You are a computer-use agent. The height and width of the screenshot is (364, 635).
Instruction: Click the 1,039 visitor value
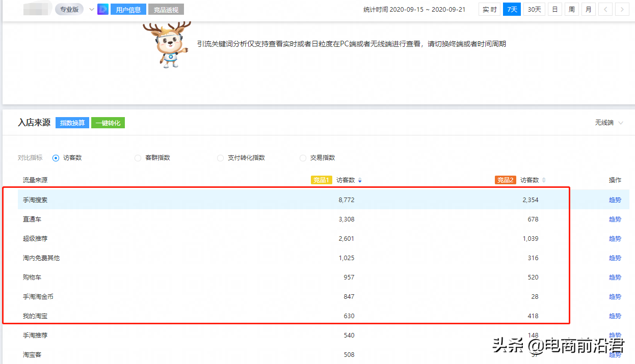pos(531,239)
